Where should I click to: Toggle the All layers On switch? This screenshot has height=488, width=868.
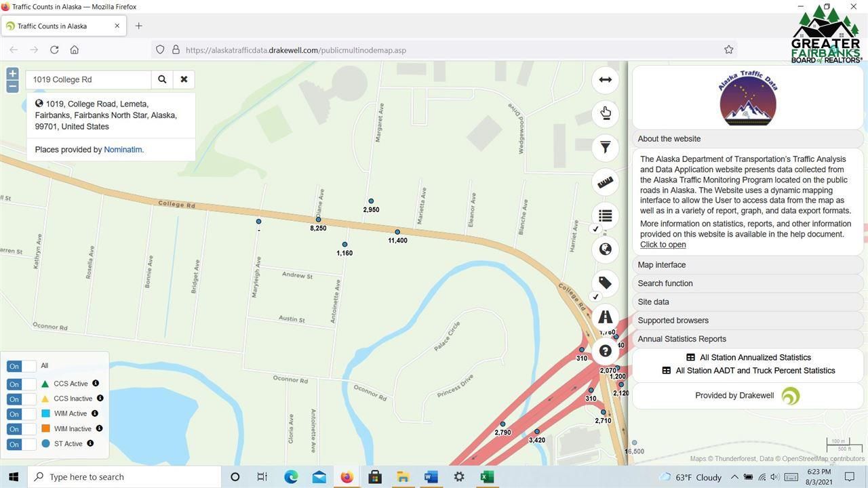pos(20,366)
